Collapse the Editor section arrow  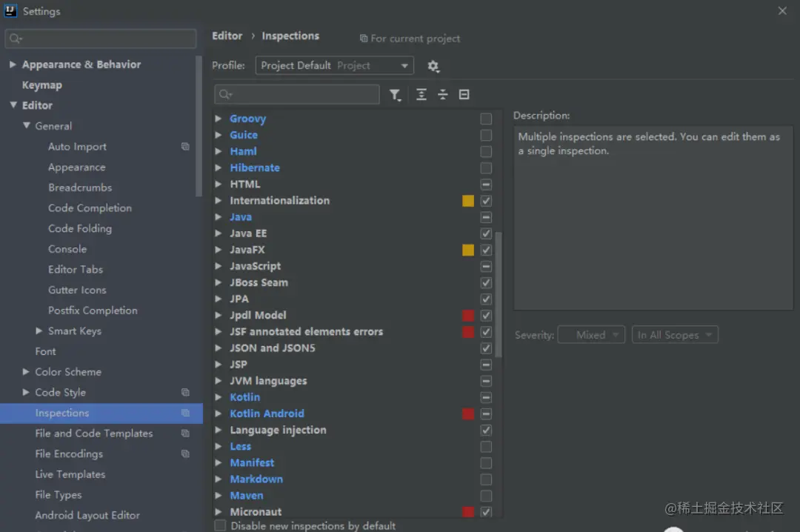pyautogui.click(x=13, y=105)
